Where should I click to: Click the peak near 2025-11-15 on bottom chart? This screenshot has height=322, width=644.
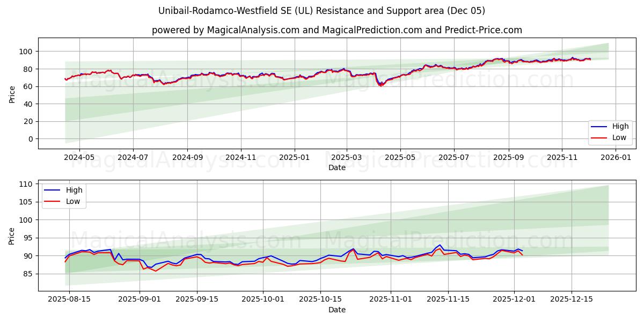click(438, 245)
